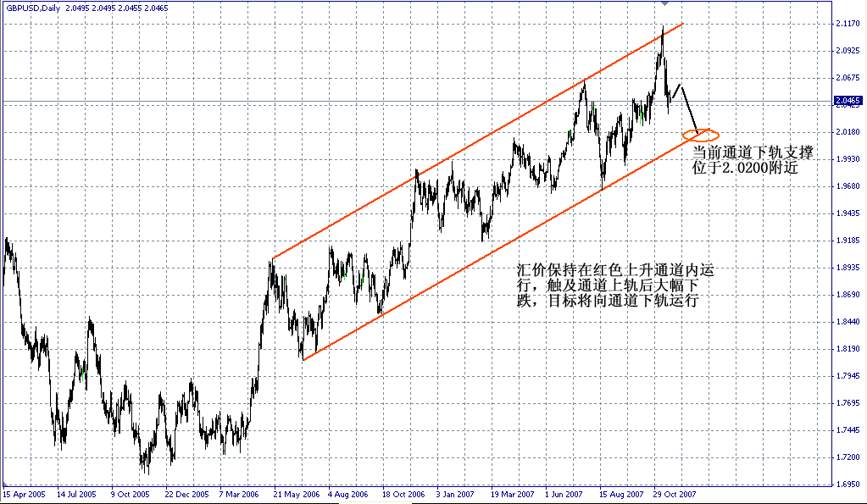Click the red ellipse marking channel support
The image size is (867, 504).
[701, 134]
